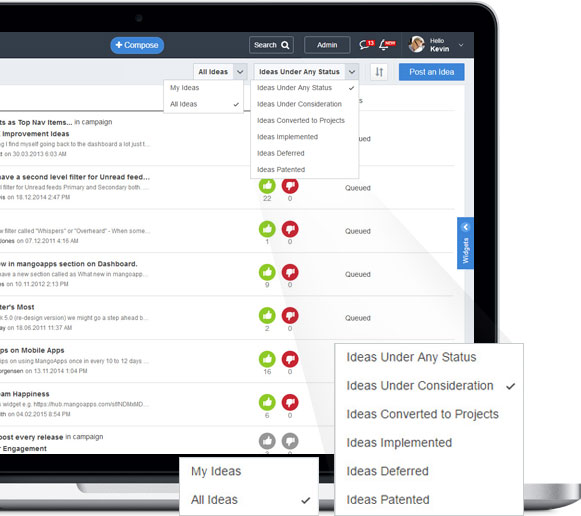581x516 pixels.
Task: Open the Admin section
Action: pyautogui.click(x=327, y=45)
